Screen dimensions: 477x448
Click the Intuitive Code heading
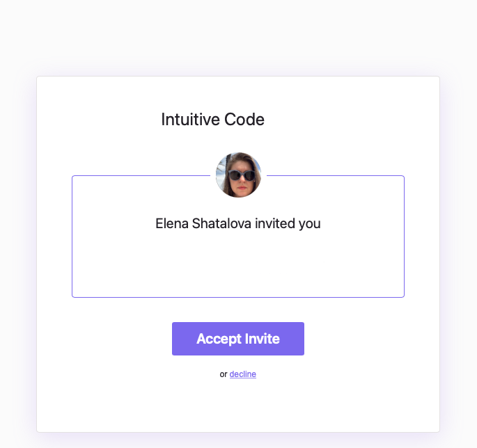pyautogui.click(x=212, y=120)
